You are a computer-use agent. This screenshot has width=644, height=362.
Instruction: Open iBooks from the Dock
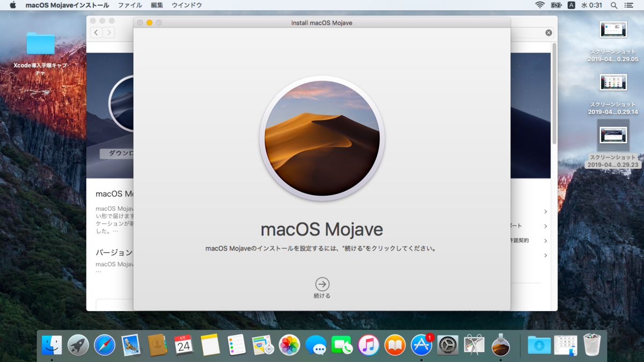(x=395, y=345)
